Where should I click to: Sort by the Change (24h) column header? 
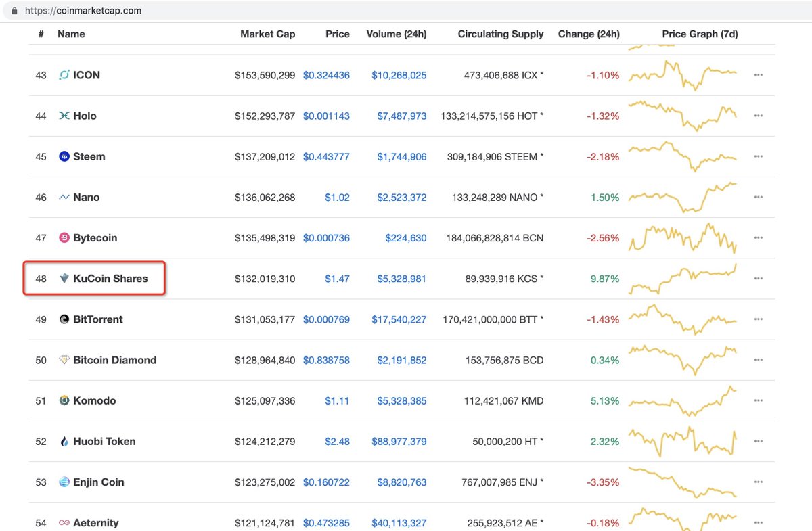589,34
